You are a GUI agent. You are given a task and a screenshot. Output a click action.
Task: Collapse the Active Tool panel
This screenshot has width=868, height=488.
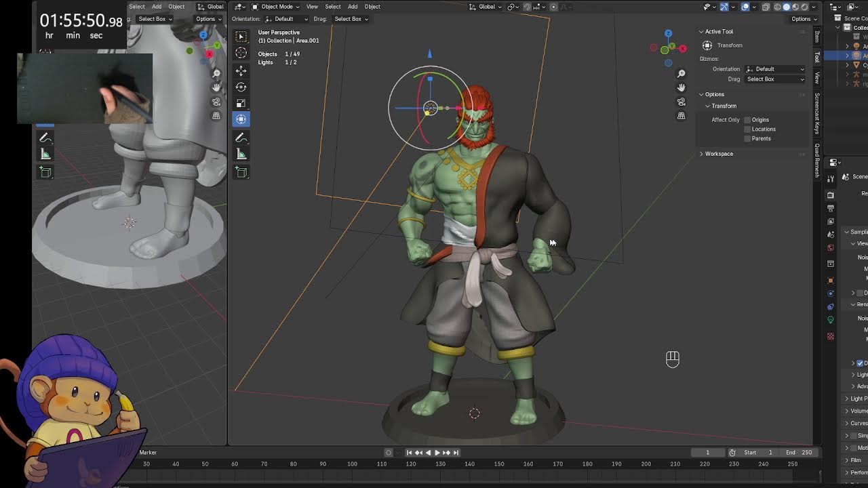[718, 32]
